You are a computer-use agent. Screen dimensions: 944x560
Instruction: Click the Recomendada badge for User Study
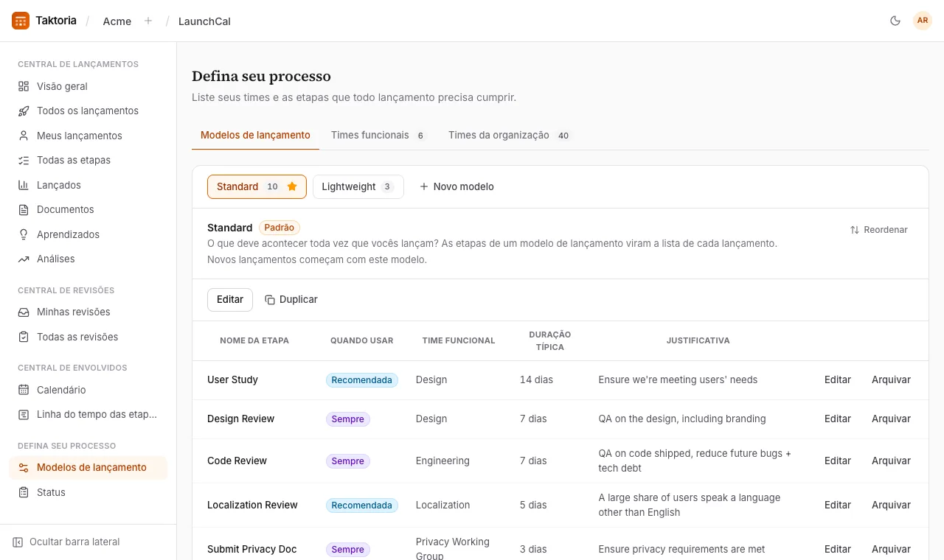pos(362,380)
